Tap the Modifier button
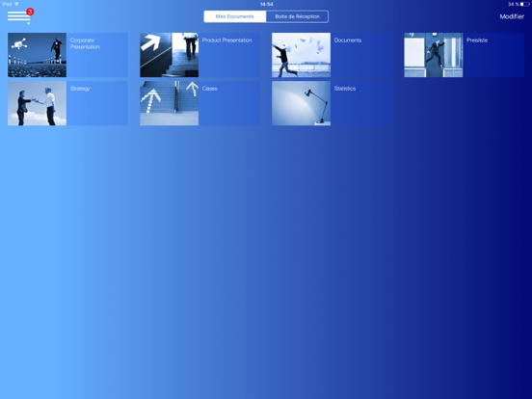 pyautogui.click(x=512, y=16)
